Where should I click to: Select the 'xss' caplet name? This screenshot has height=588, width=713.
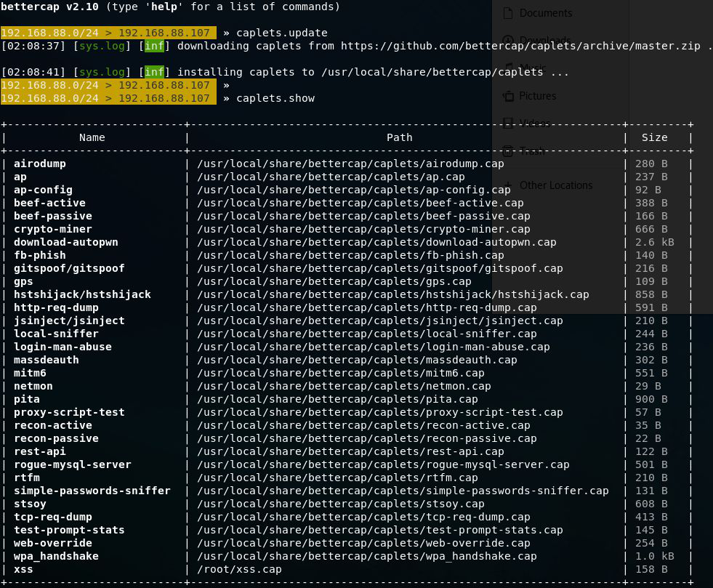tap(23, 569)
